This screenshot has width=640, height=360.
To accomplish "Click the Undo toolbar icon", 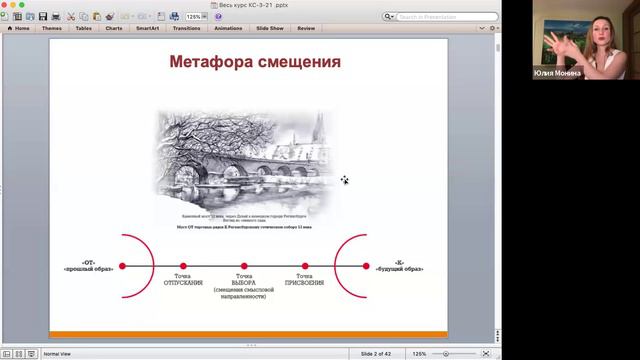I will (x=124, y=16).
